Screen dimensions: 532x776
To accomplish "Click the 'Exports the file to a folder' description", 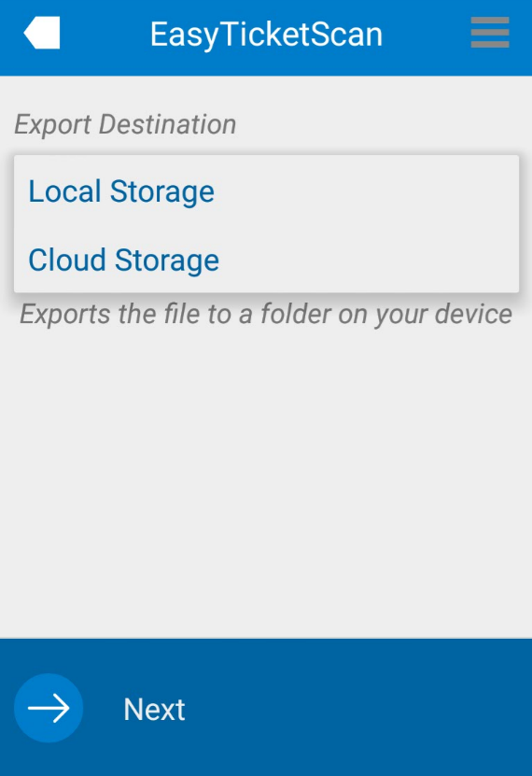I will pyautogui.click(x=266, y=315).
